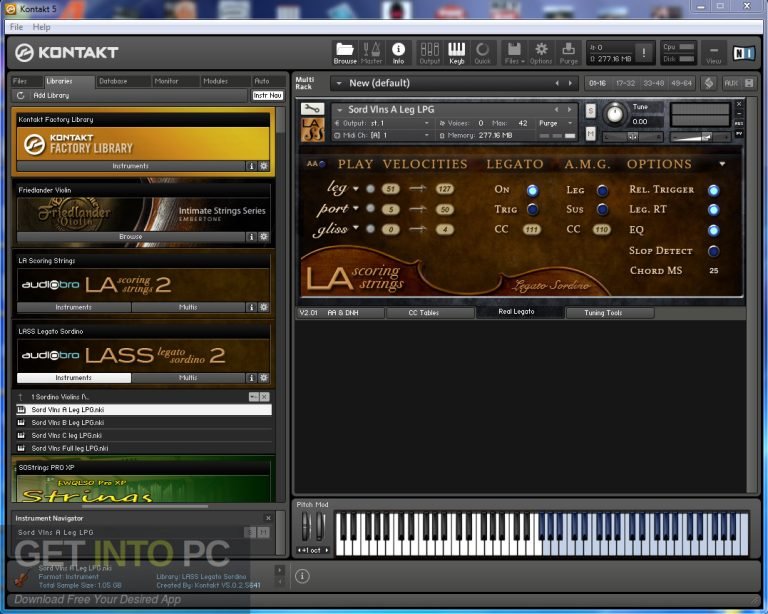Toggle Legato On switch

pos(532,190)
